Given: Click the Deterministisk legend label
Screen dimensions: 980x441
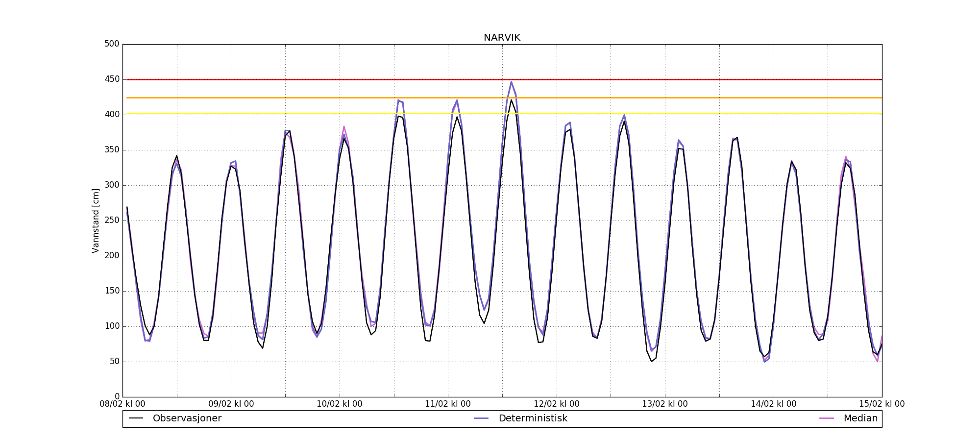Looking at the screenshot, I should click(533, 418).
